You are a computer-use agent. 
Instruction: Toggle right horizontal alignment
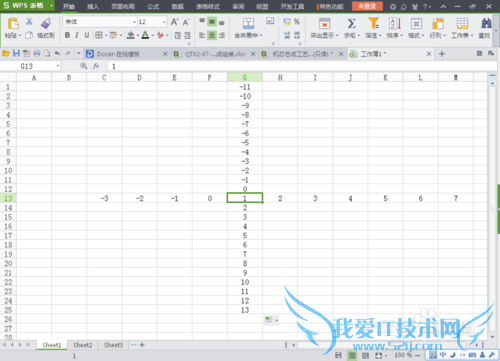click(x=222, y=35)
